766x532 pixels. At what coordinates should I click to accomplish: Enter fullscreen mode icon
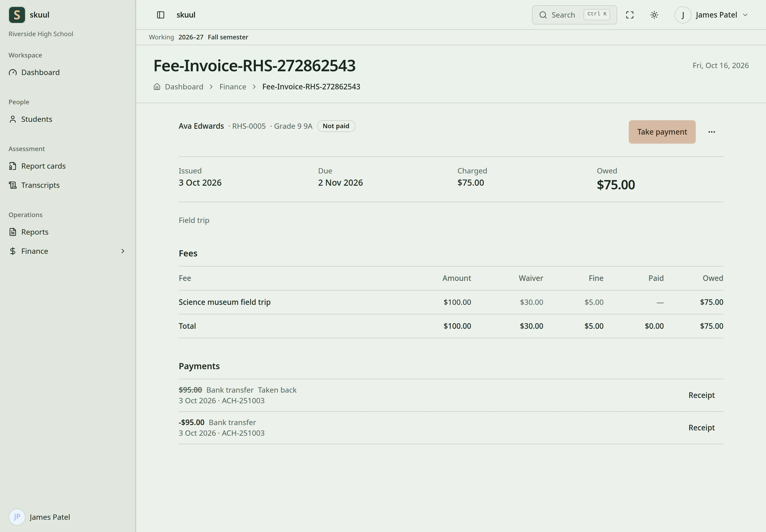point(630,15)
